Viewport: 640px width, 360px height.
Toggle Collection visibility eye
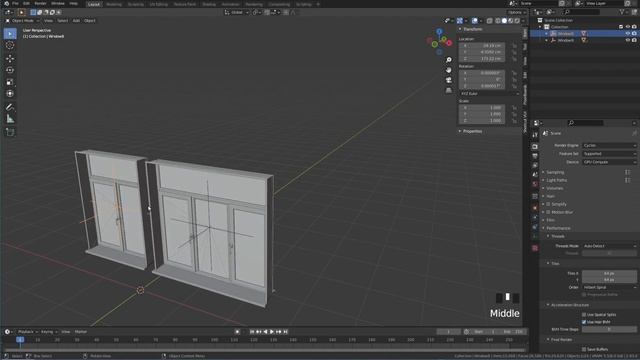(628, 27)
